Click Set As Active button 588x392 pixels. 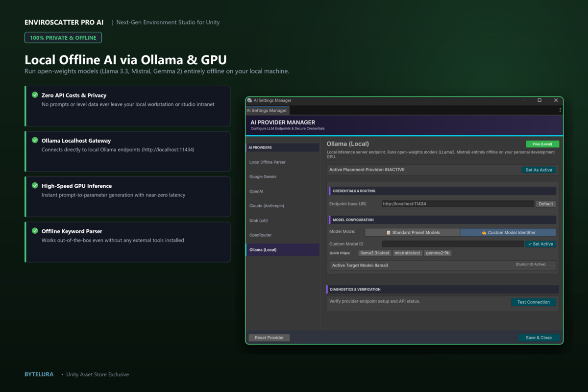click(539, 170)
